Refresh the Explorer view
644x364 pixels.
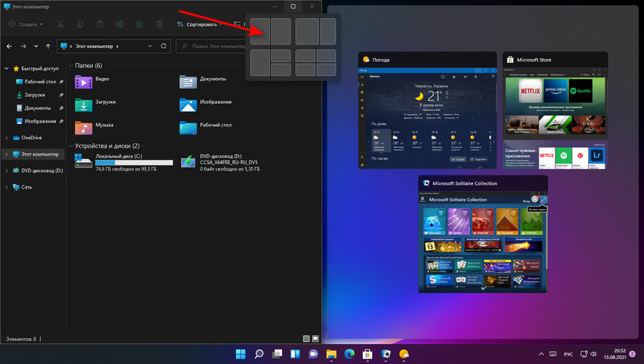point(163,46)
